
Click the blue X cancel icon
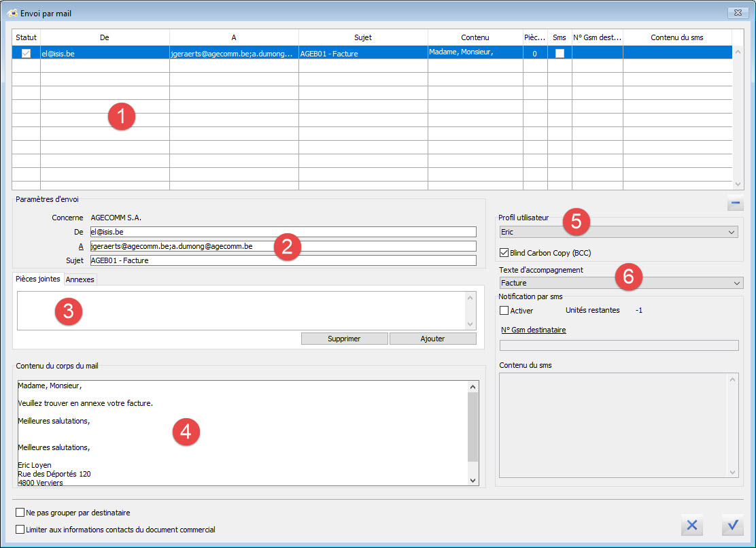[691, 525]
